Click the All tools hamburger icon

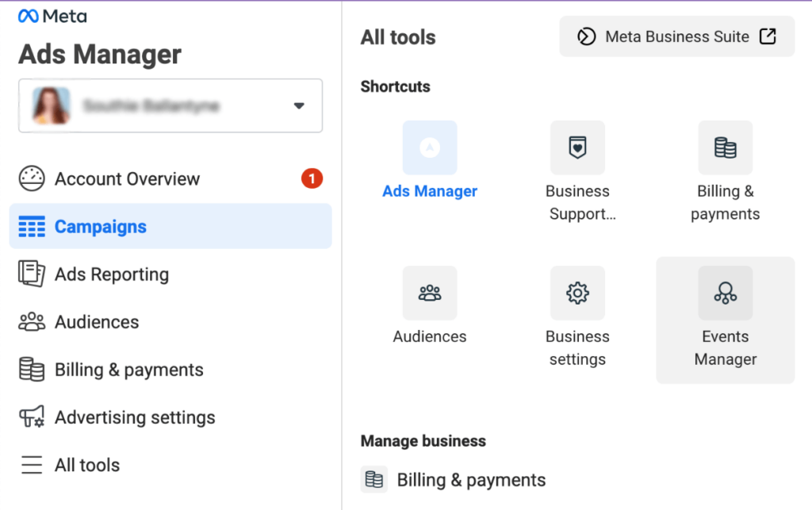click(32, 465)
